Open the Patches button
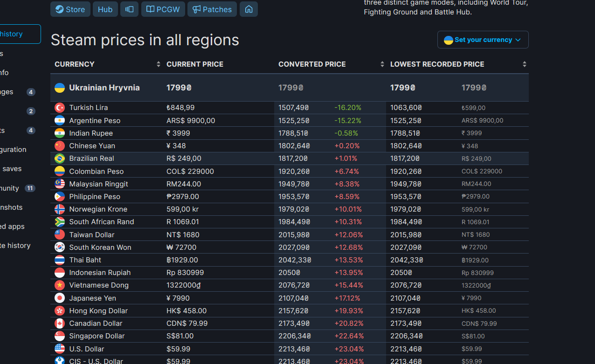This screenshot has width=595, height=364. coord(212,9)
